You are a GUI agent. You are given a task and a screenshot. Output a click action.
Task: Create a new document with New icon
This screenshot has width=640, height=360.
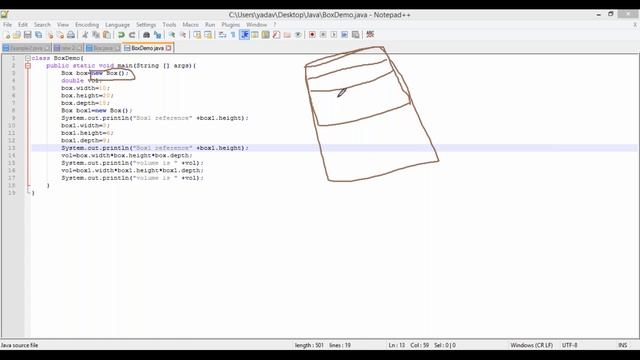pyautogui.click(x=7, y=35)
